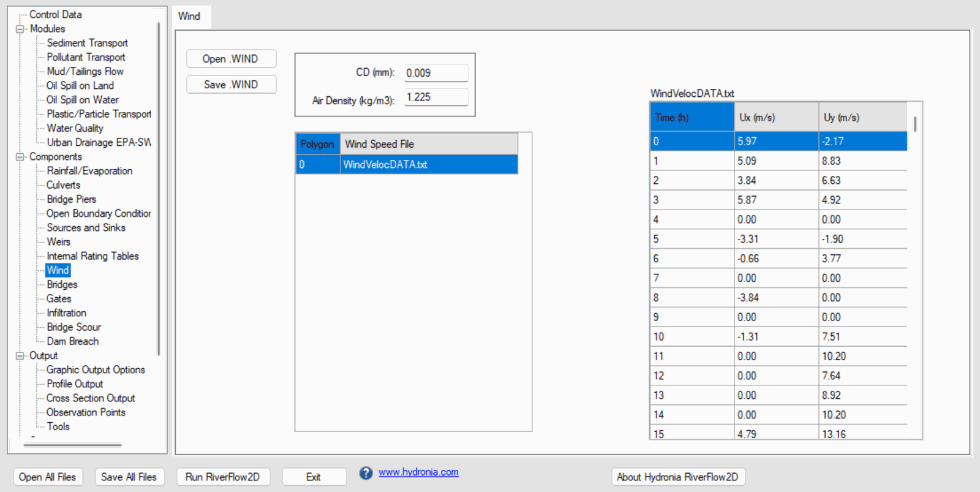This screenshot has height=492, width=980.
Task: Select Sediment Transport in the tree
Action: 87,43
